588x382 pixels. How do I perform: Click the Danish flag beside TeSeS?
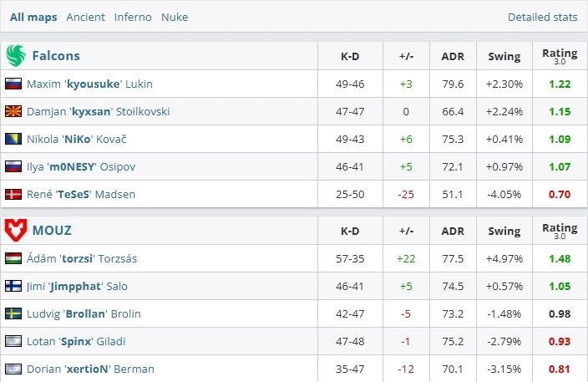(13, 195)
